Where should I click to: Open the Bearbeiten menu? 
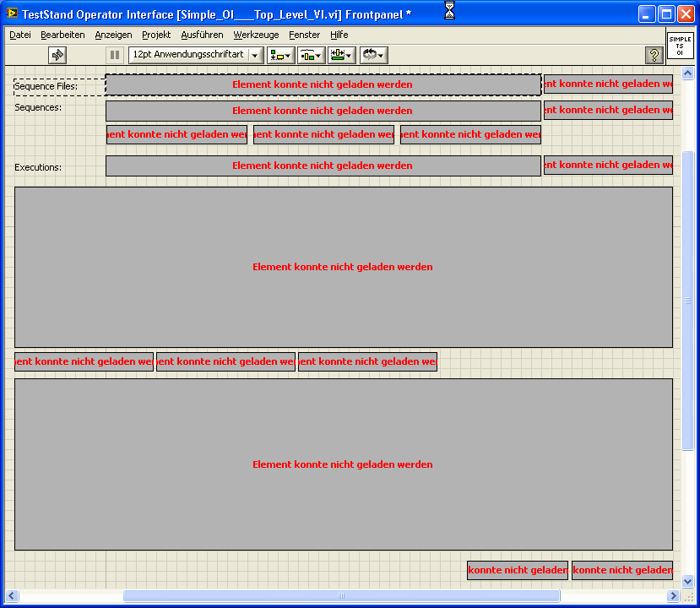(62, 35)
